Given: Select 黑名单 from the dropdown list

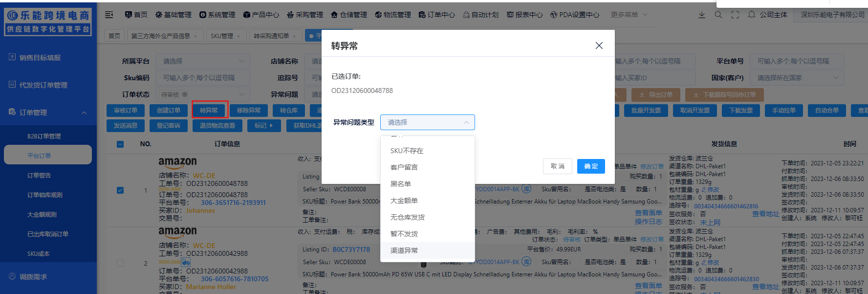Looking at the screenshot, I should point(427,184).
